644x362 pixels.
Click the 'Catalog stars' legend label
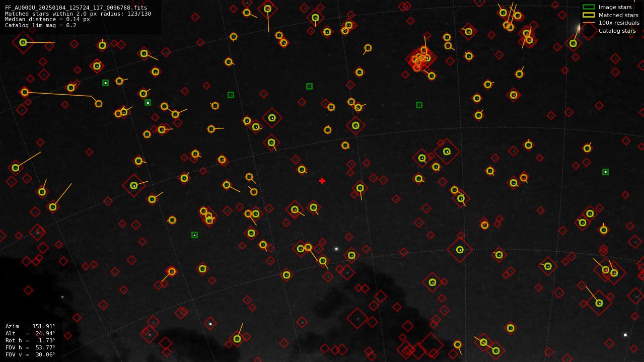coord(617,31)
